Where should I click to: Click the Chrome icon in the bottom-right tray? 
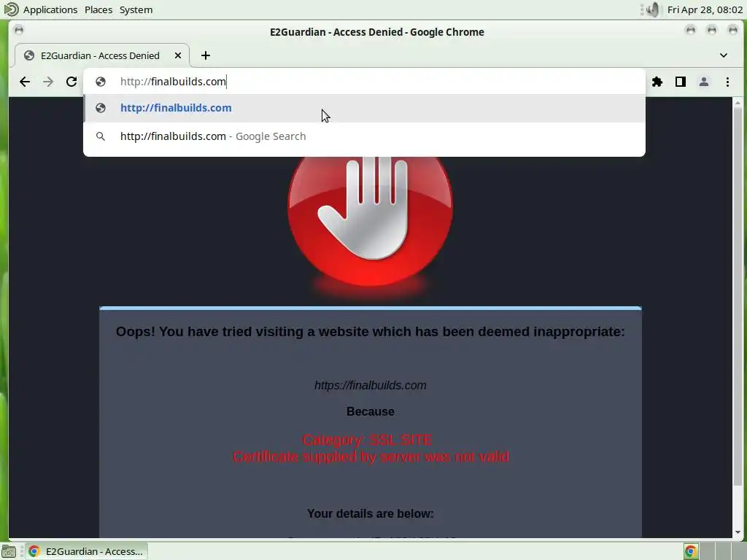click(690, 551)
